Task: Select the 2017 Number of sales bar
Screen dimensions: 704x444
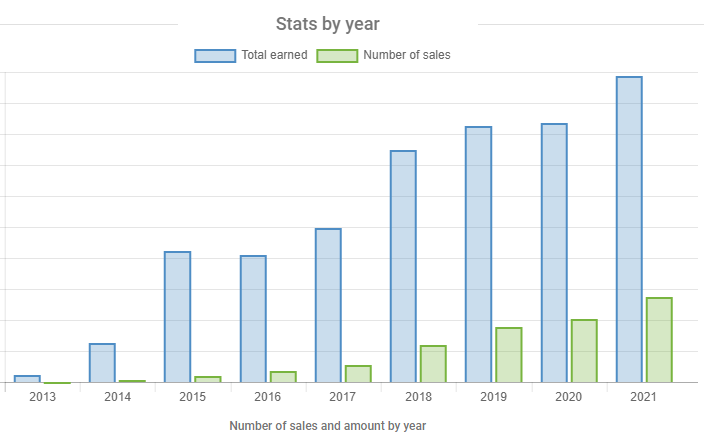Action: click(358, 374)
